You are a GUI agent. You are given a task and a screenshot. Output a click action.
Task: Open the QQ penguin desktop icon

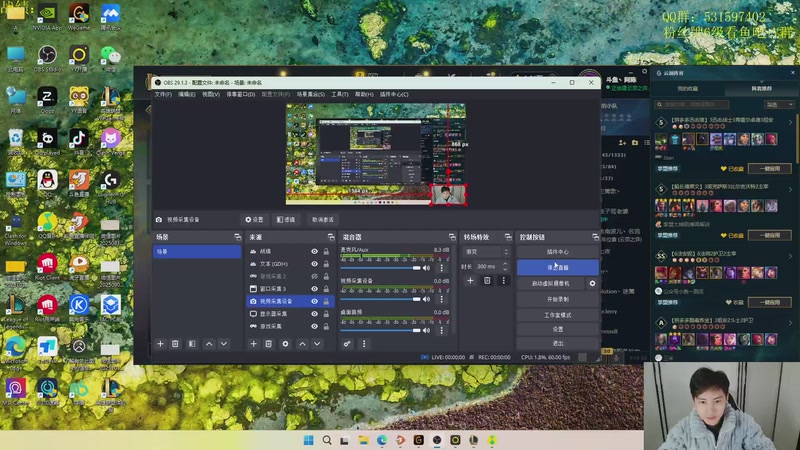click(x=47, y=183)
